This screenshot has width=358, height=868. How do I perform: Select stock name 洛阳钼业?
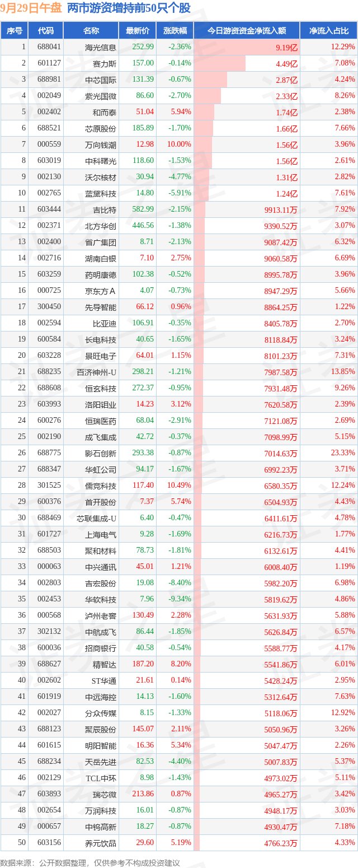(101, 404)
